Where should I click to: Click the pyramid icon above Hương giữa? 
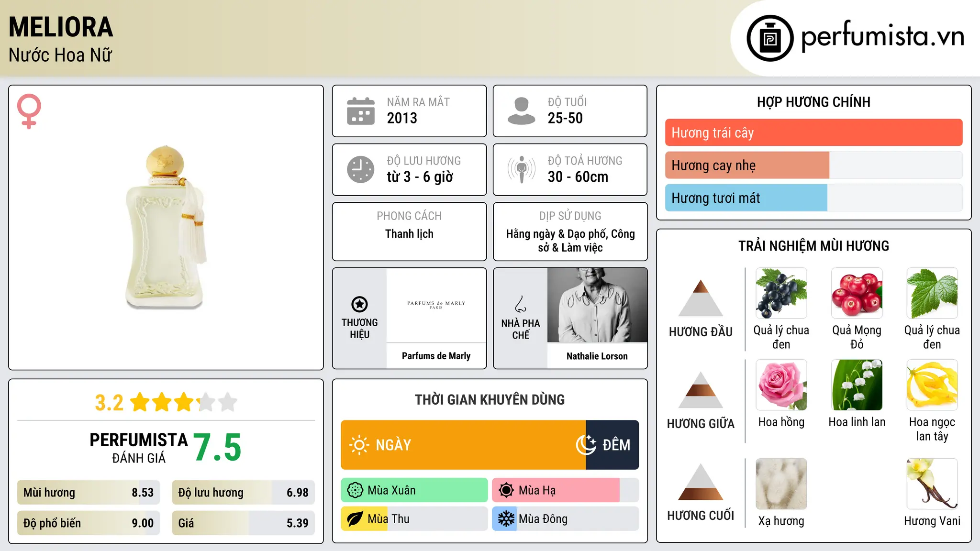(x=701, y=390)
